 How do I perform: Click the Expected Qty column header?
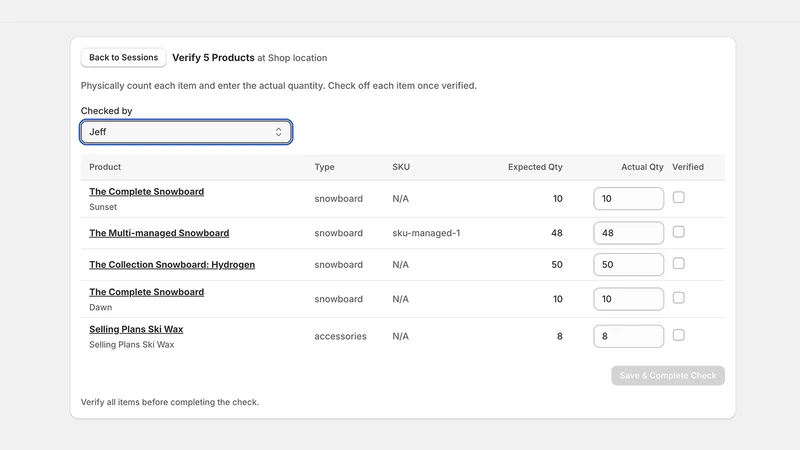pos(535,167)
